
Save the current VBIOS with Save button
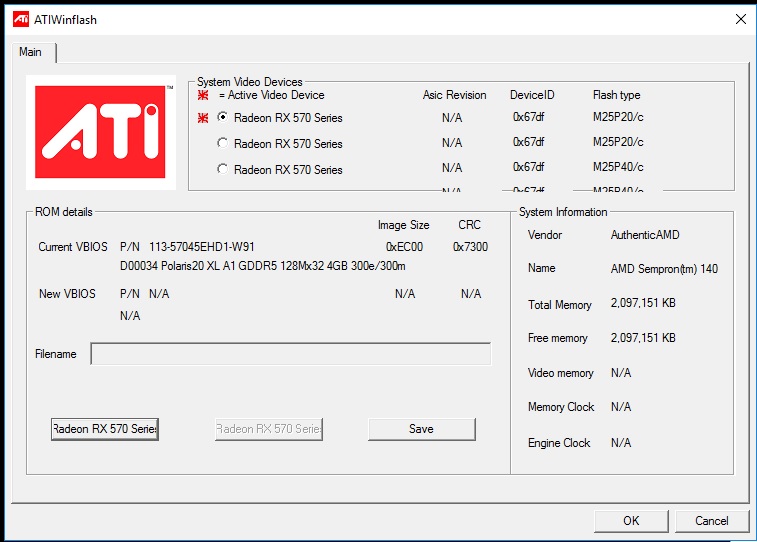421,429
